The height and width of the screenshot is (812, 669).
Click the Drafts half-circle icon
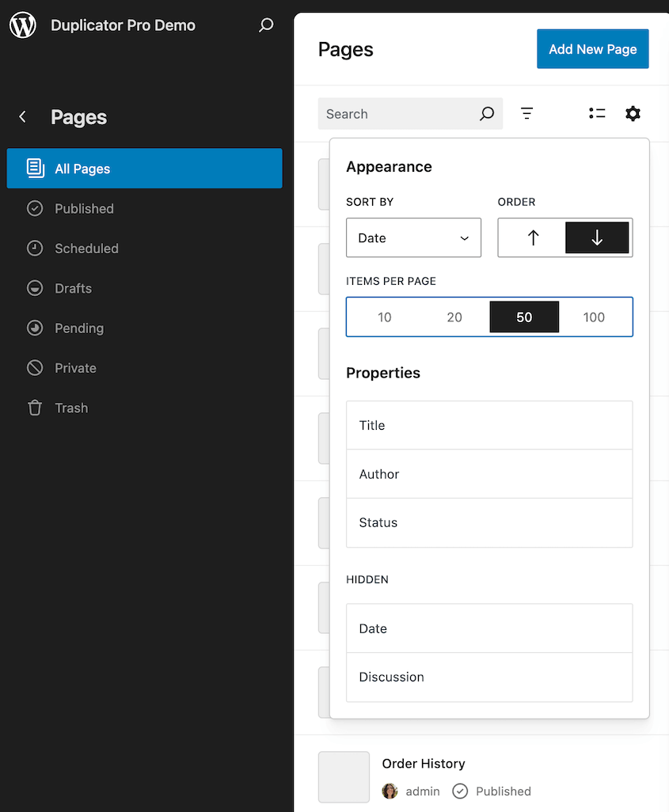pyautogui.click(x=35, y=288)
